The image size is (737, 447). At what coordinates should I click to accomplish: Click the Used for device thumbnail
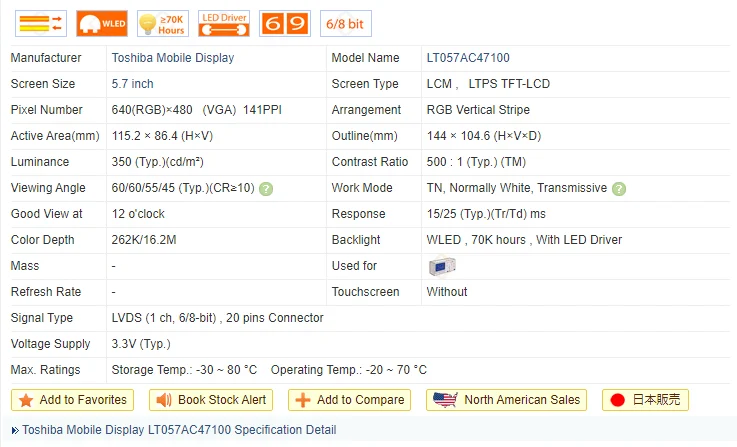pyautogui.click(x=442, y=266)
